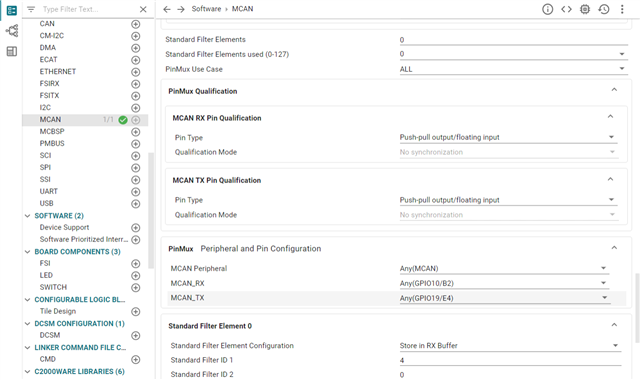Click the Standard Filter ID 1 field

pos(510,360)
